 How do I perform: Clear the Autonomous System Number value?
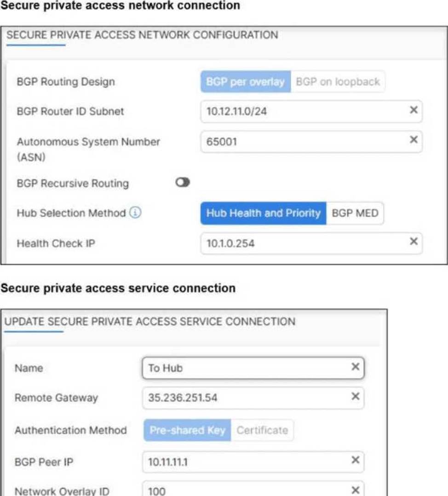414,139
